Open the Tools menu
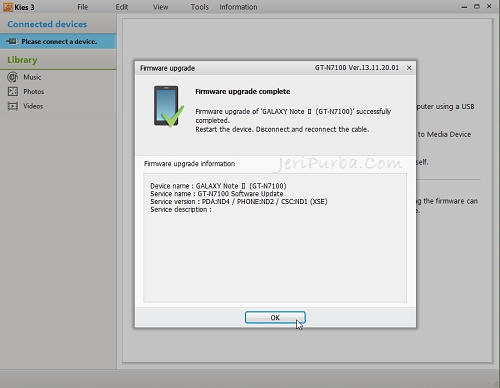Image resolution: width=500 pixels, height=388 pixels. 200,7
